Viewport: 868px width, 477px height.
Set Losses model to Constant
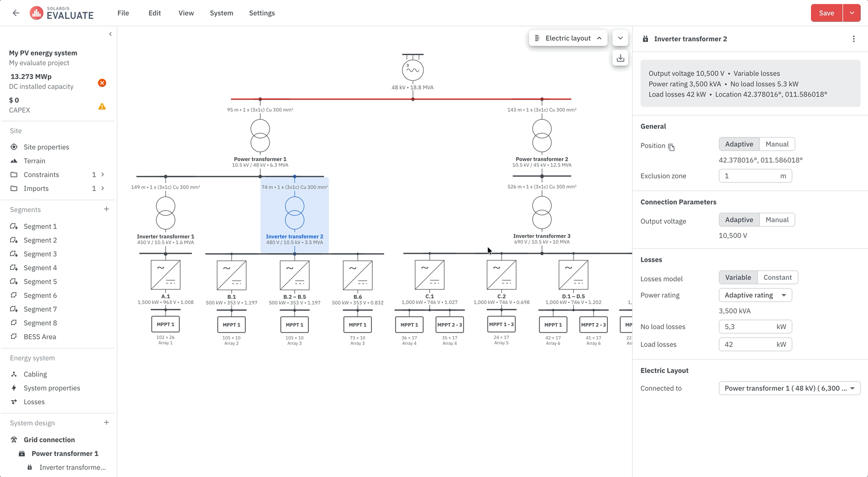777,277
